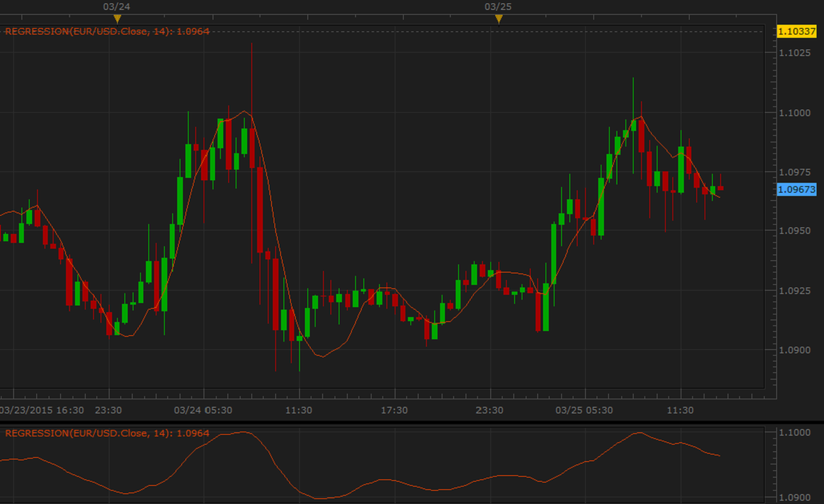
Task: Click the 03/23/2015 16:30 time label
Action: [x=42, y=410]
